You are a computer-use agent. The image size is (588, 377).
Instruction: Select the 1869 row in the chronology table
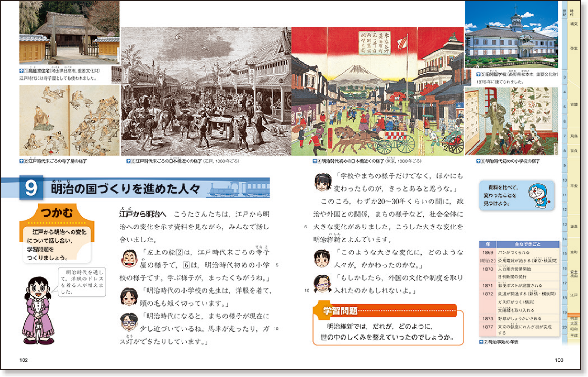519,253
